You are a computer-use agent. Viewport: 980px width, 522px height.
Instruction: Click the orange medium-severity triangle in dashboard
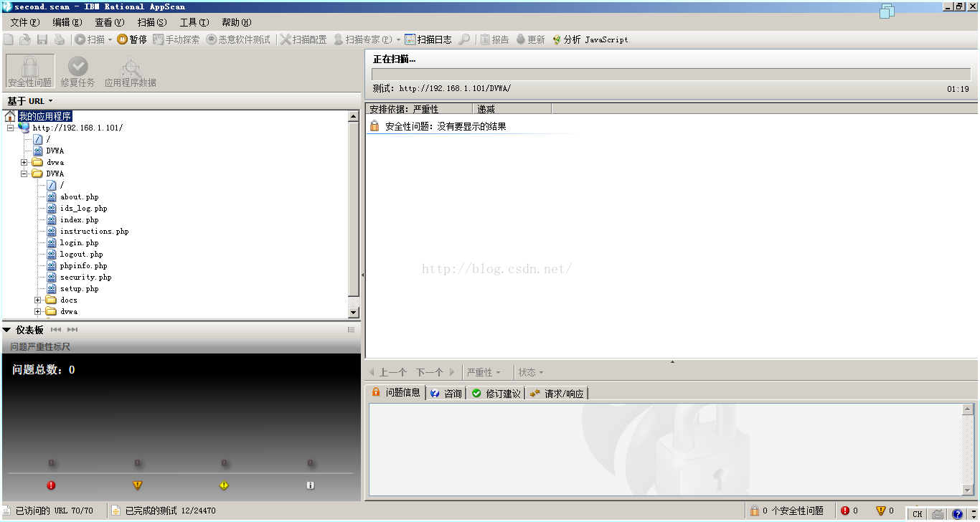point(138,485)
